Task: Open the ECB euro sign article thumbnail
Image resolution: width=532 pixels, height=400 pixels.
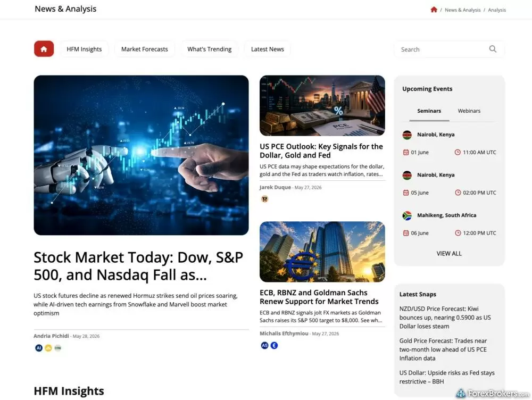Action: pyautogui.click(x=322, y=252)
